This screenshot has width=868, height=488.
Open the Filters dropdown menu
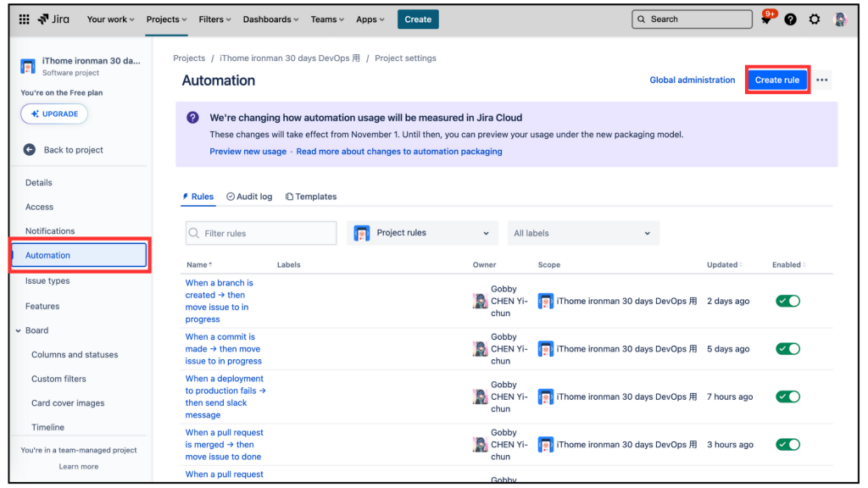click(214, 19)
